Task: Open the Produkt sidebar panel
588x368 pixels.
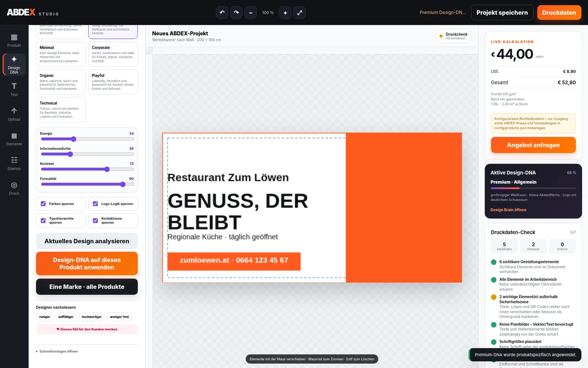Action: (x=14, y=40)
